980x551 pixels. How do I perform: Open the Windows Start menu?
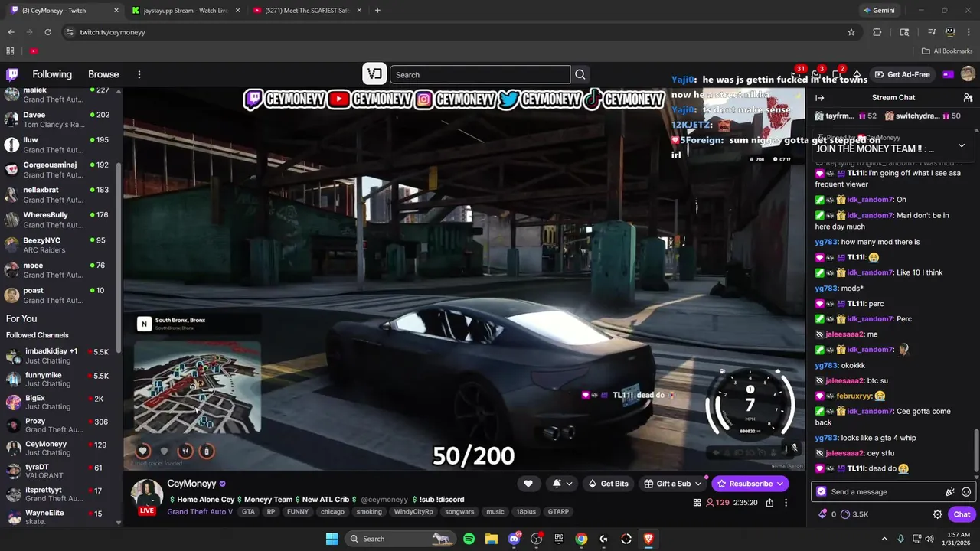(x=332, y=539)
